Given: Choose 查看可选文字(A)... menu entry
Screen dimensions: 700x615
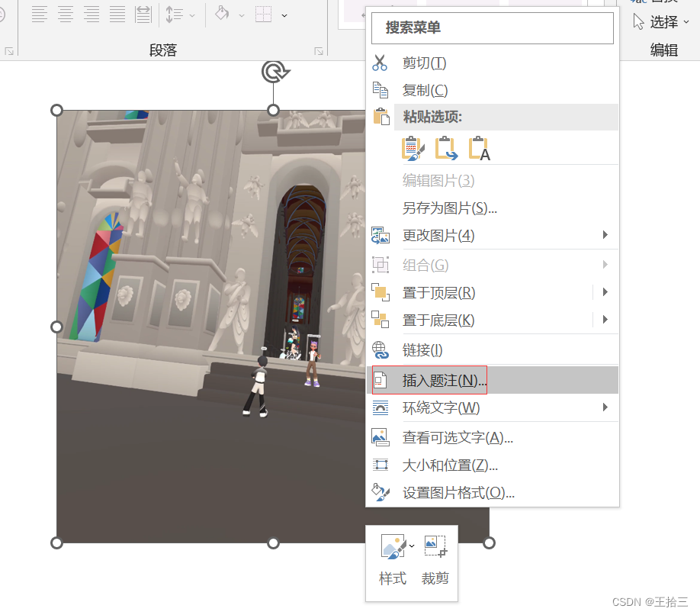Looking at the screenshot, I should [x=493, y=438].
